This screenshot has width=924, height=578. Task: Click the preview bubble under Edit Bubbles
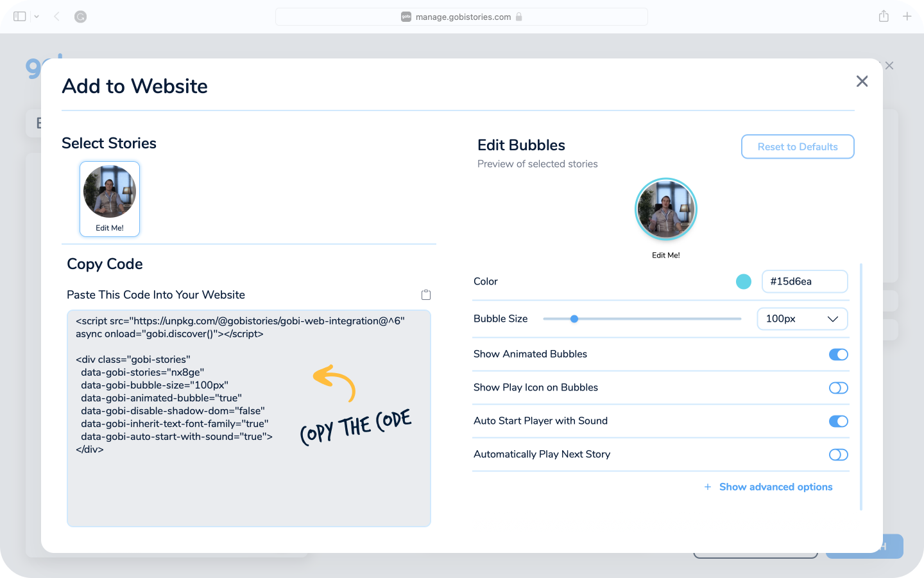(x=666, y=209)
